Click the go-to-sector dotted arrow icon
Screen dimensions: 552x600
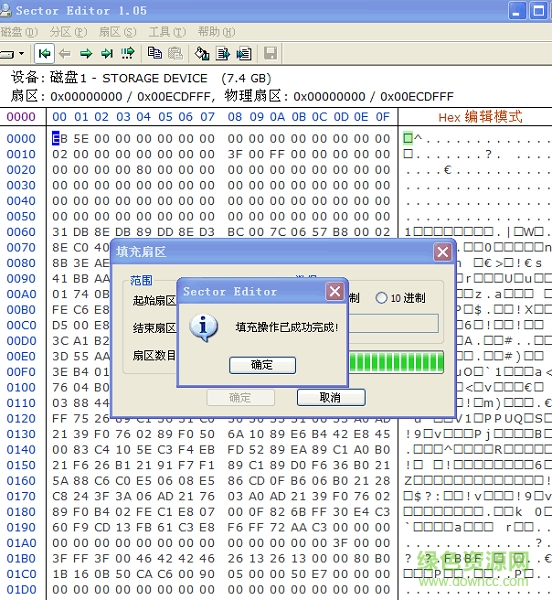click(128, 53)
